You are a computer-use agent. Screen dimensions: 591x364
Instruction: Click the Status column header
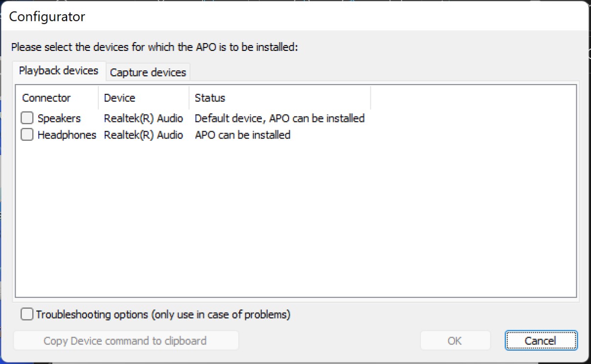pos(210,98)
